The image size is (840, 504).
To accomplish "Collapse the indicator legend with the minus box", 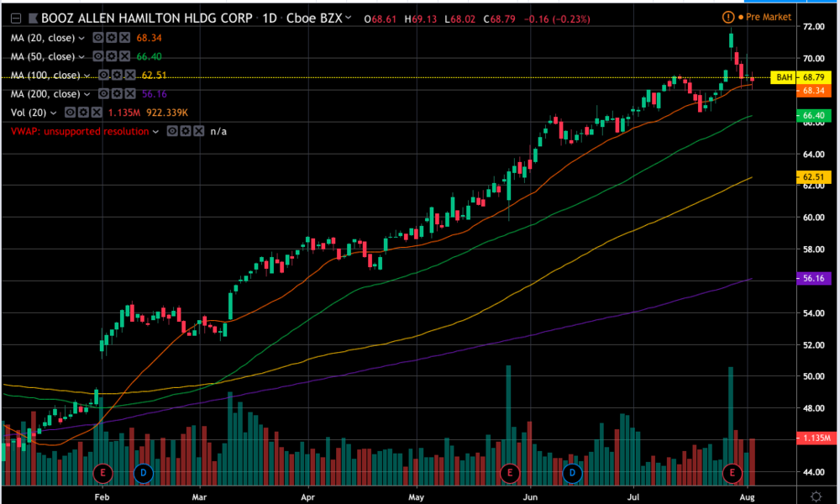I will pyautogui.click(x=15, y=18).
